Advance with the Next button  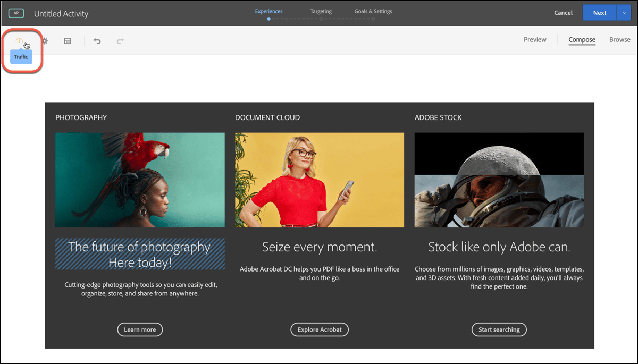tap(600, 12)
